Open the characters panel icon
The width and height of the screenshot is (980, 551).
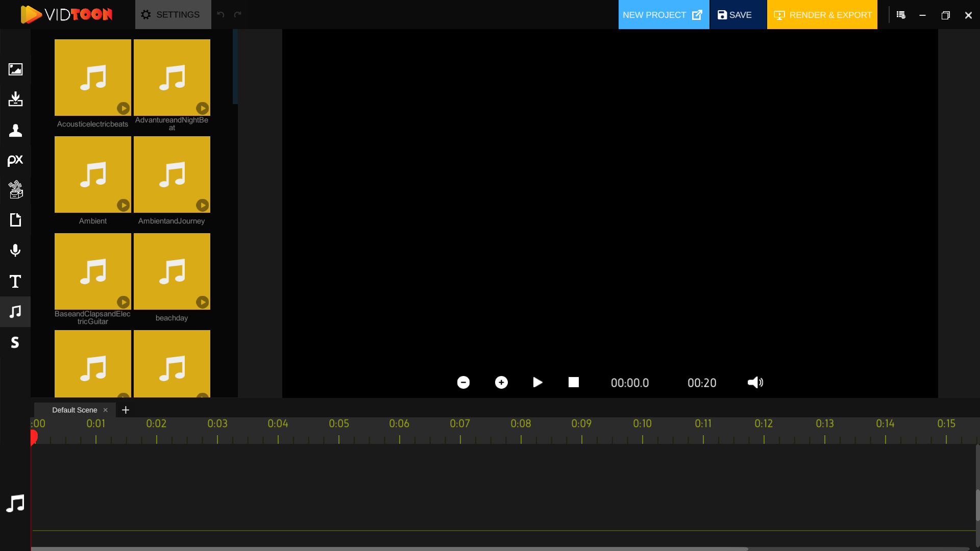(15, 130)
